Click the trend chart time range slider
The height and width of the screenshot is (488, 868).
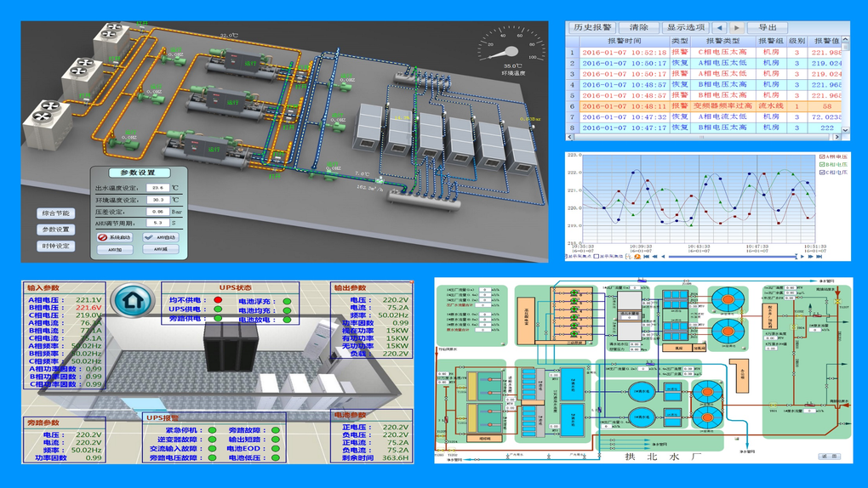(x=733, y=257)
